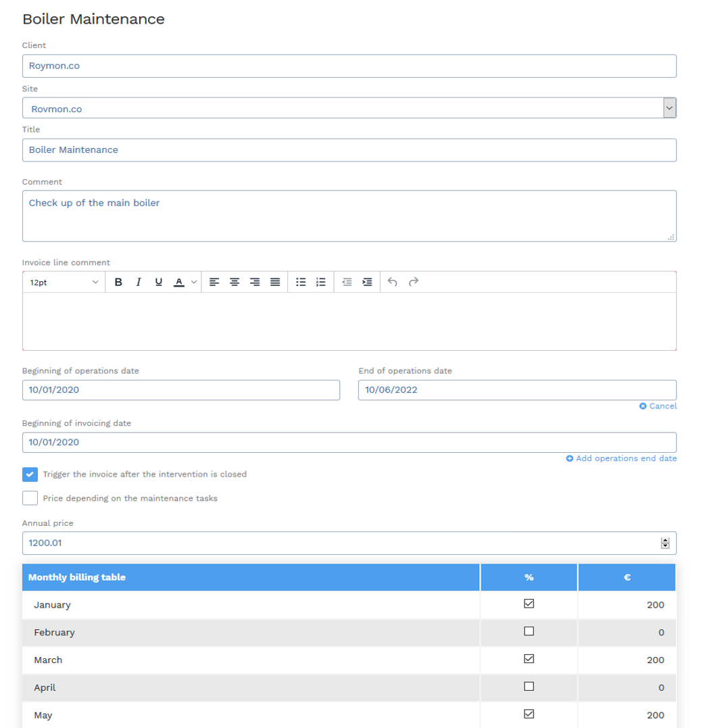Insert a bulleted list

(x=301, y=282)
